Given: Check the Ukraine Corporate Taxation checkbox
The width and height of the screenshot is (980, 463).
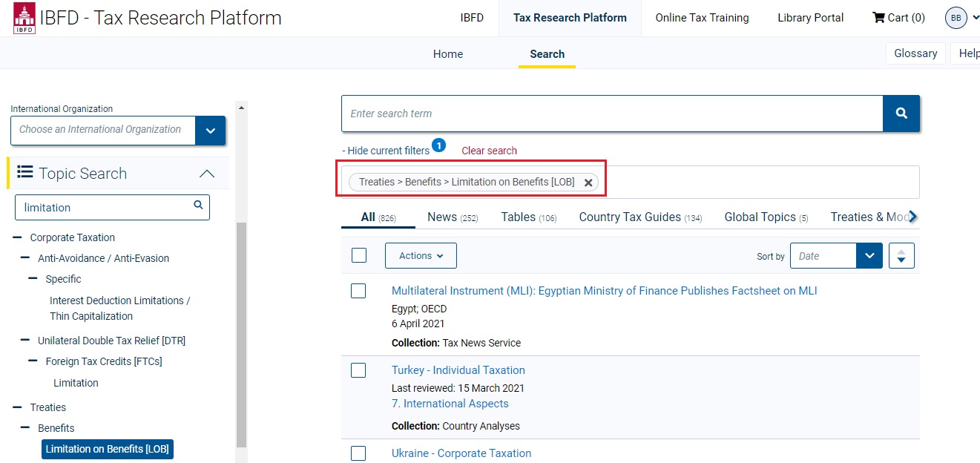Looking at the screenshot, I should 358,453.
